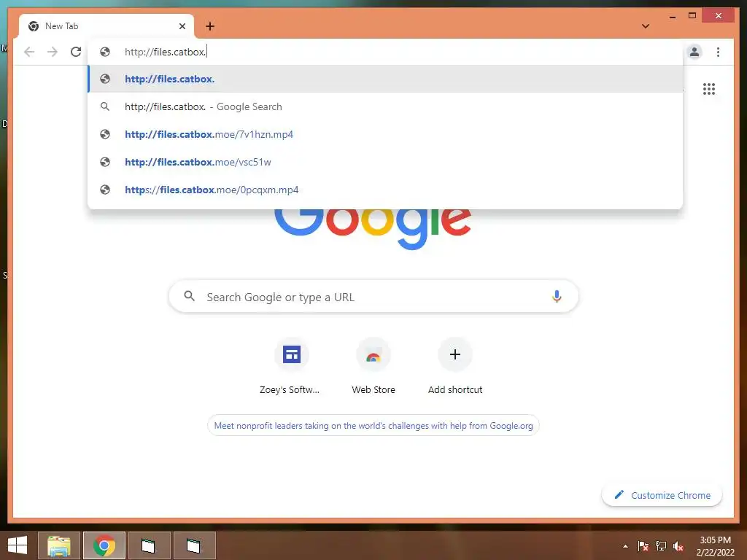Click the address bar text field
The width and height of the screenshot is (747, 560).
coord(385,52)
